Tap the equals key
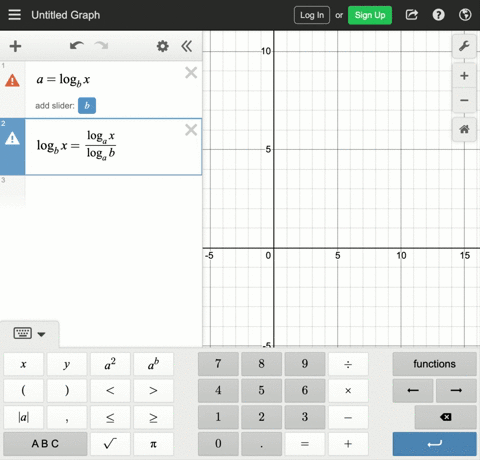The image size is (480, 460). click(305, 444)
